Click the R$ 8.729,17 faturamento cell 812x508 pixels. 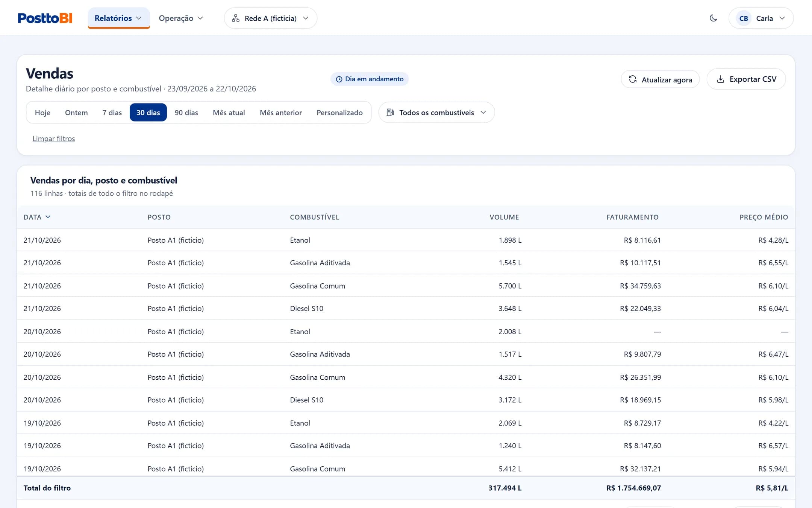point(642,423)
